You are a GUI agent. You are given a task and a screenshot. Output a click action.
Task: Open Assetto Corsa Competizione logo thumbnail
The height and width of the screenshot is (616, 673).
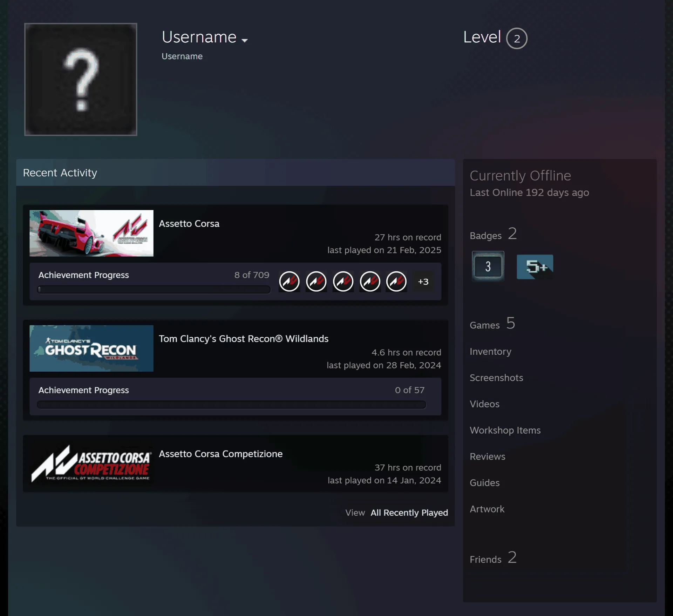(91, 463)
